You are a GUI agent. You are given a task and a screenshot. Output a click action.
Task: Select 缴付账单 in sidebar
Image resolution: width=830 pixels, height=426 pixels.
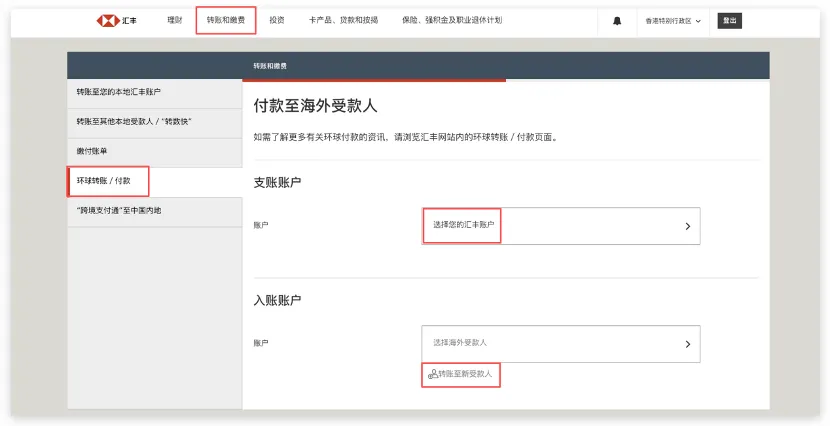155,151
